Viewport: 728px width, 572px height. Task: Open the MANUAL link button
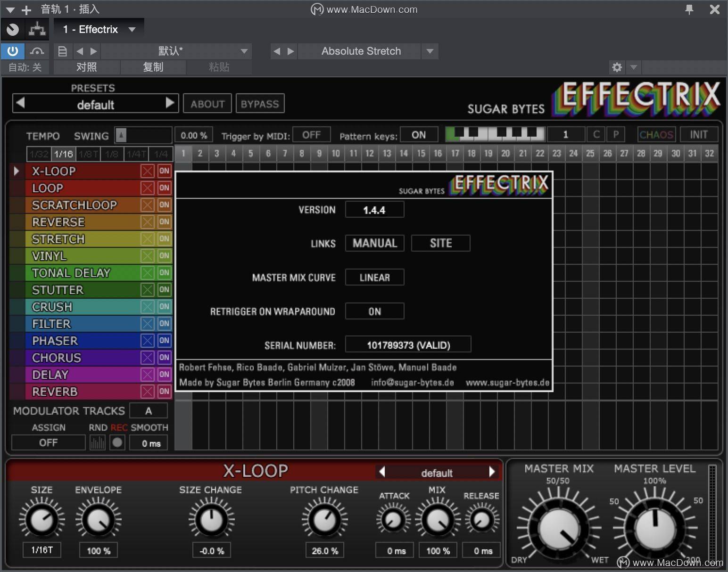375,243
